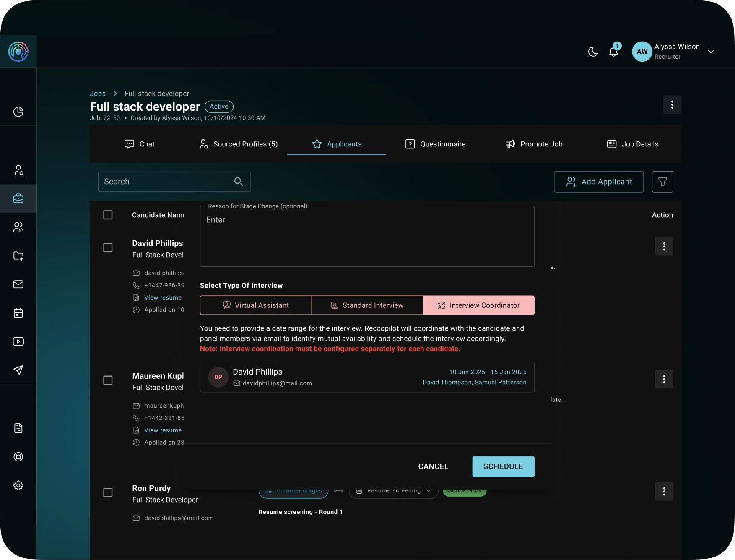Check the Maureen Kuphal candidate checkbox
Screen dimensions: 735x560
coord(108,380)
